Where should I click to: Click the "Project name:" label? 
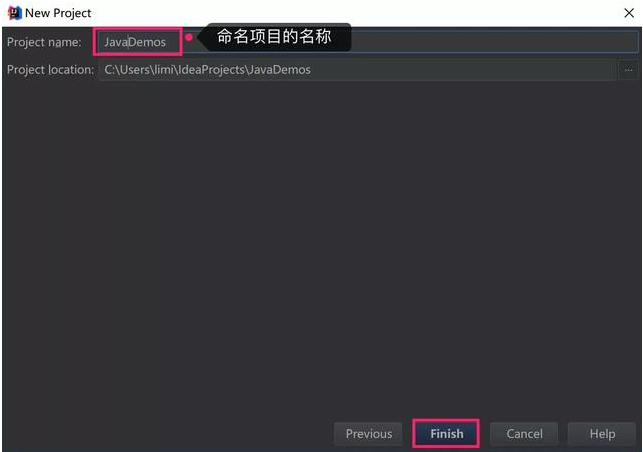click(44, 42)
